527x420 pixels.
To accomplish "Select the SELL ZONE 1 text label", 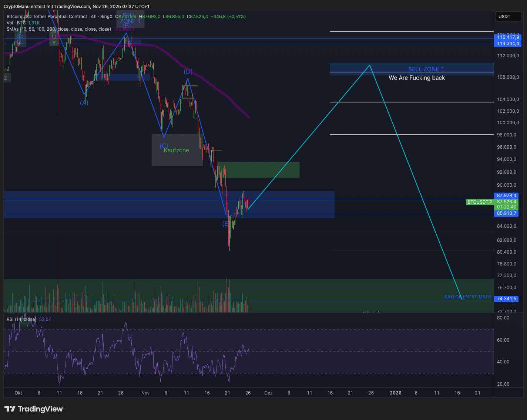I will (x=426, y=69).
